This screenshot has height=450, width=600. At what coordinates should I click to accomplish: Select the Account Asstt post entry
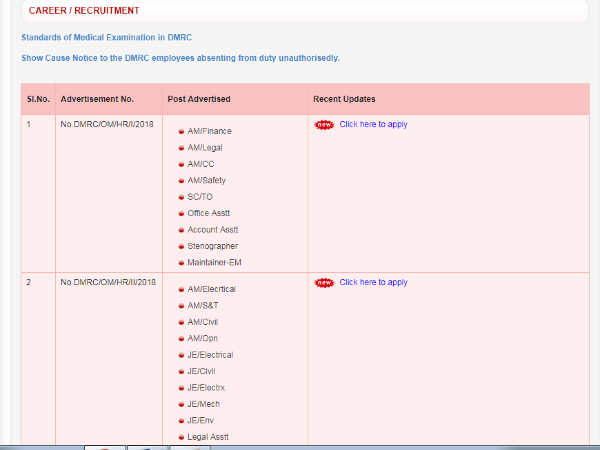click(213, 230)
